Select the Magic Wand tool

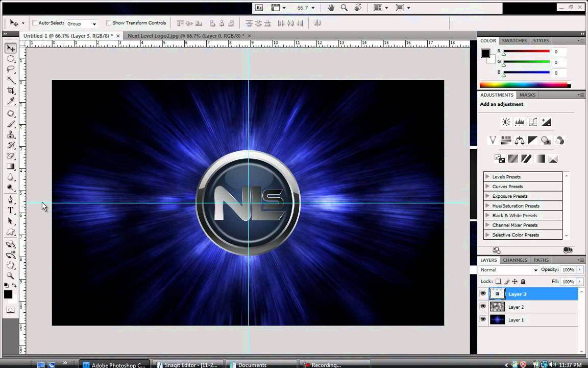[x=11, y=80]
